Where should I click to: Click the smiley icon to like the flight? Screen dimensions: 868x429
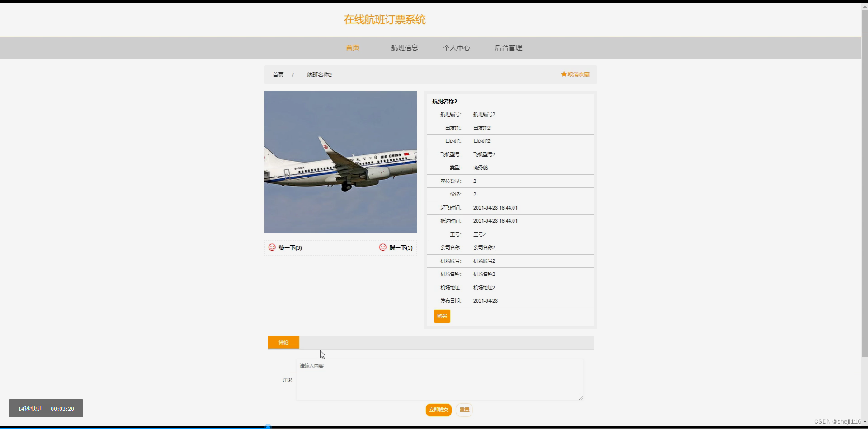272,247
